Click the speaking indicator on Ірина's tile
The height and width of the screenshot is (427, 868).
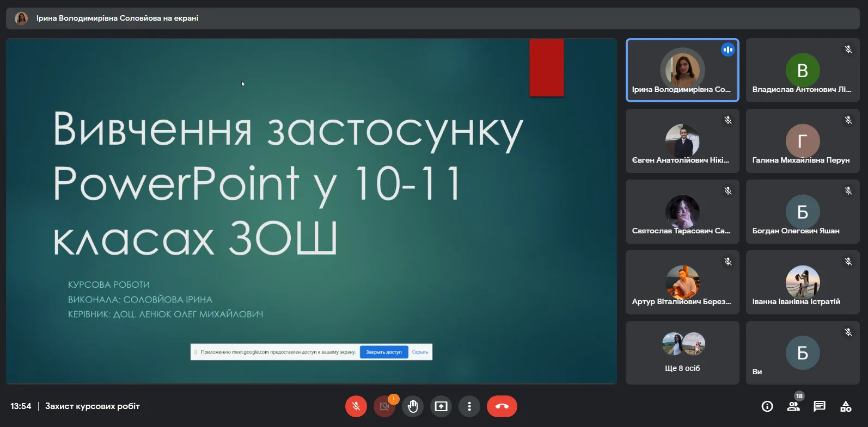pos(728,49)
